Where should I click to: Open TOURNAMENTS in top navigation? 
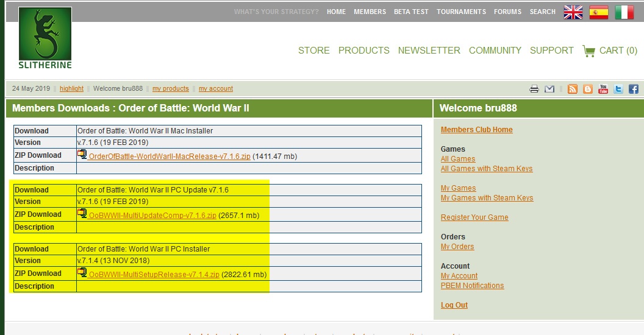coord(461,12)
